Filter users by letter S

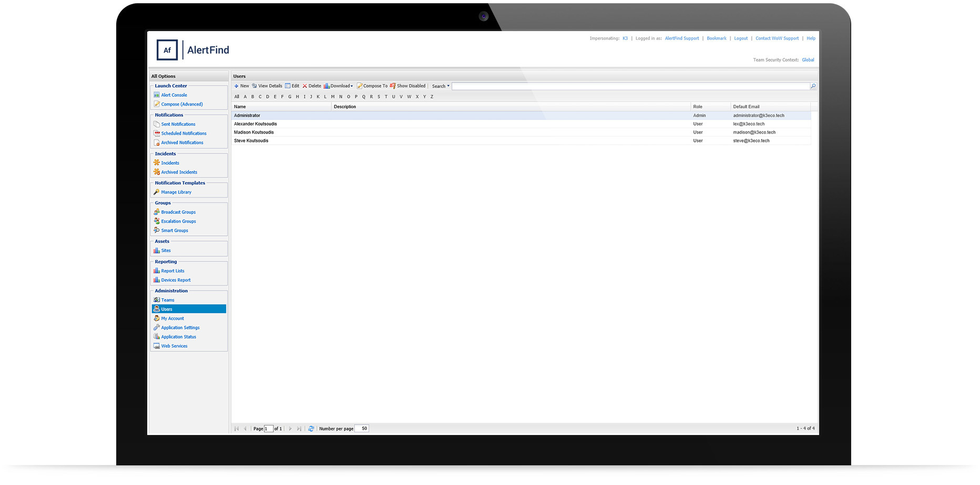(379, 97)
